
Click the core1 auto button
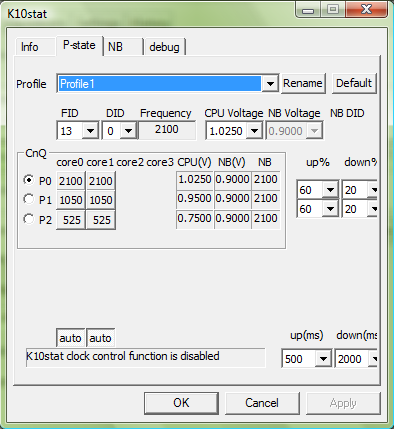(100, 338)
